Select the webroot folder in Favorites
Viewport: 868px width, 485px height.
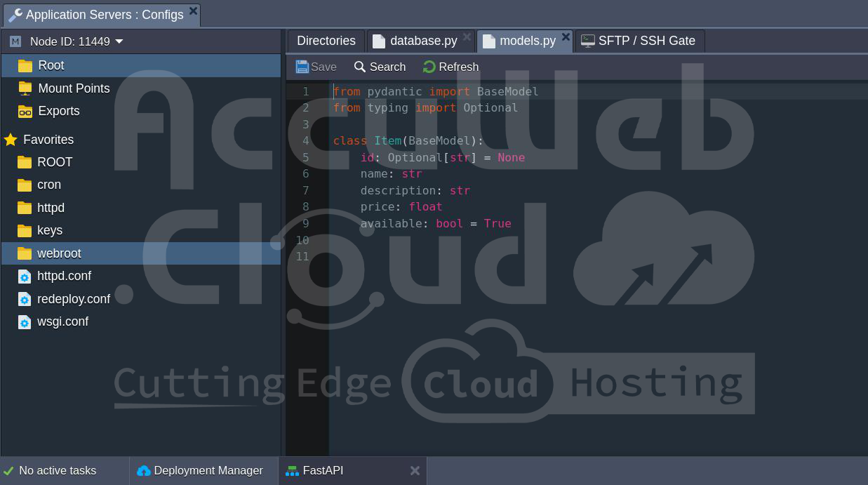pyautogui.click(x=59, y=253)
